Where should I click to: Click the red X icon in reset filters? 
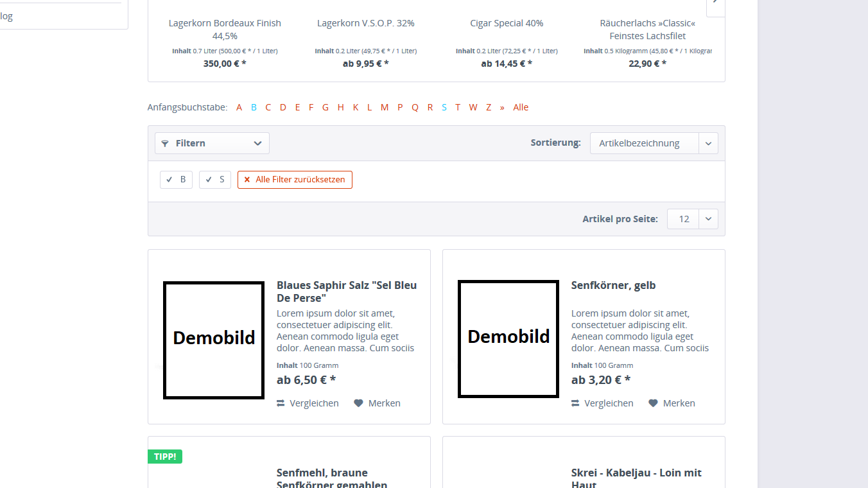coord(247,180)
